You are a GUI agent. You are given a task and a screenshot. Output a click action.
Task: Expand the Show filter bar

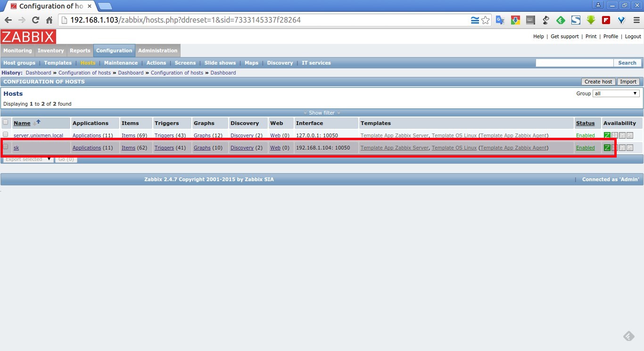point(322,113)
